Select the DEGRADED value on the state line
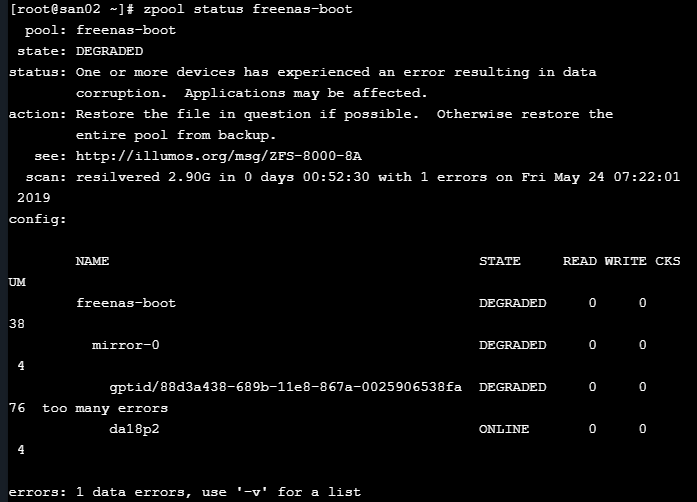The width and height of the screenshot is (697, 502). [109, 51]
